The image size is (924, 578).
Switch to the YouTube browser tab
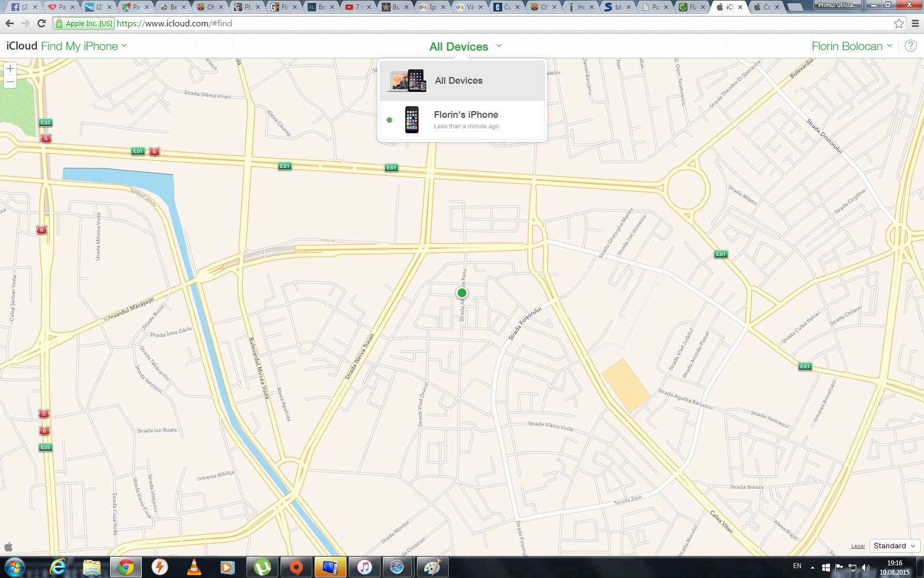tap(358, 7)
